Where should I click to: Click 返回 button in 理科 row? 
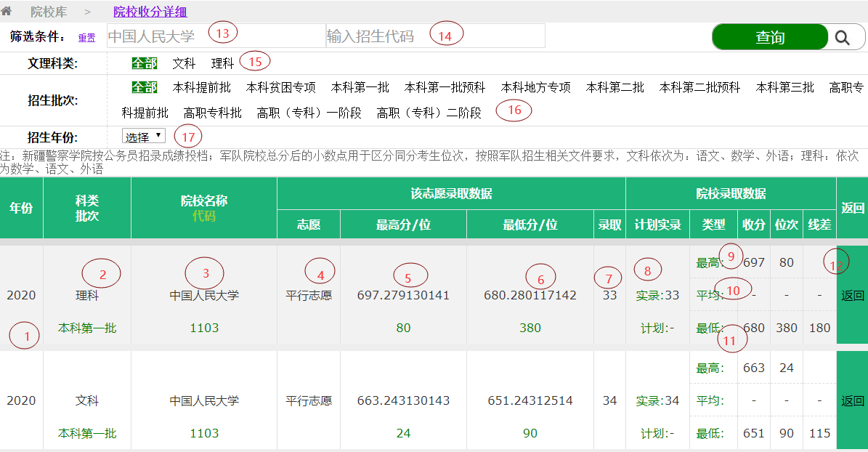[x=852, y=296]
